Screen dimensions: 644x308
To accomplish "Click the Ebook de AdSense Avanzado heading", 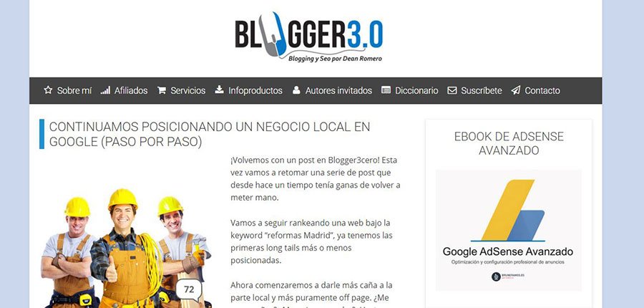I will pyautogui.click(x=509, y=143).
